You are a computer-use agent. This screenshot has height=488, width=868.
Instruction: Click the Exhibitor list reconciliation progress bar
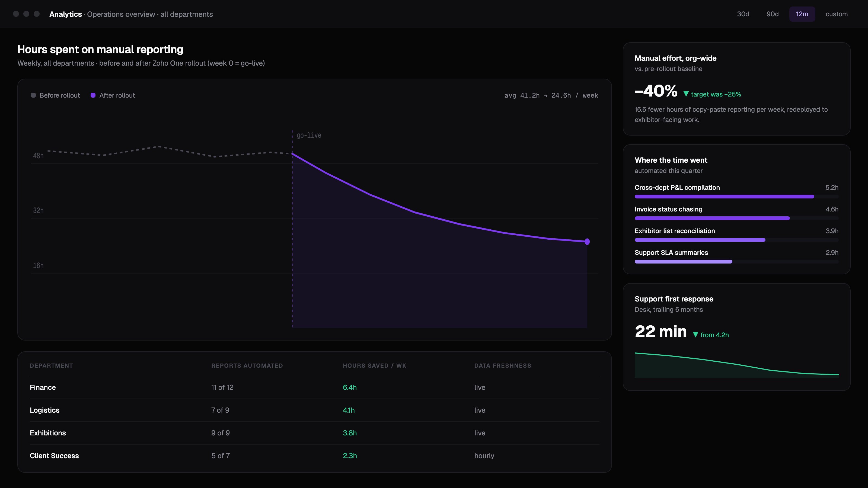737,240
